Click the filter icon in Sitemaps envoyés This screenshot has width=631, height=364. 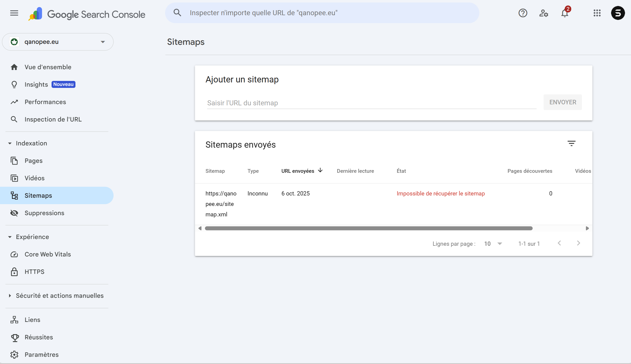tap(571, 143)
